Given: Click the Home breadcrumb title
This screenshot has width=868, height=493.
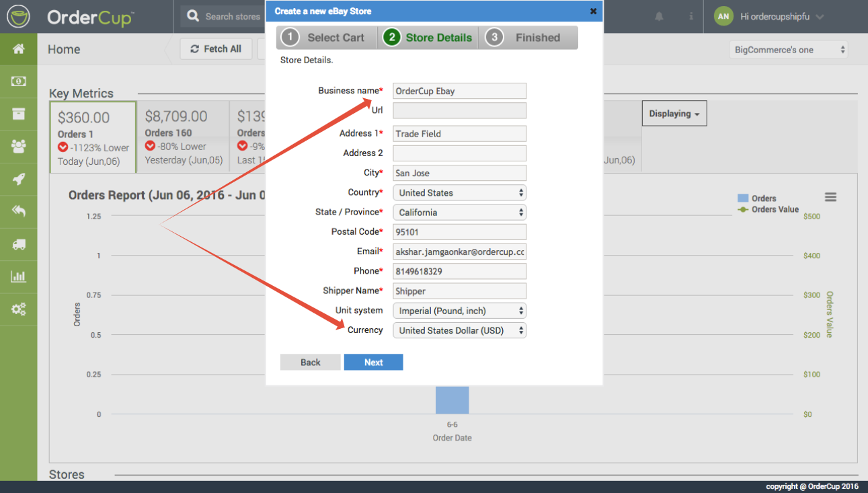Looking at the screenshot, I should pos(64,49).
